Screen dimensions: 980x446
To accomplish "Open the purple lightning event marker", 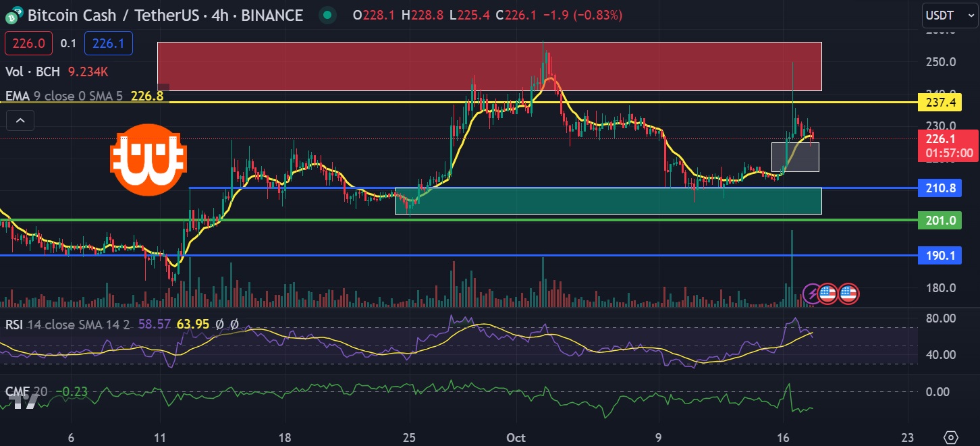I will [x=813, y=294].
